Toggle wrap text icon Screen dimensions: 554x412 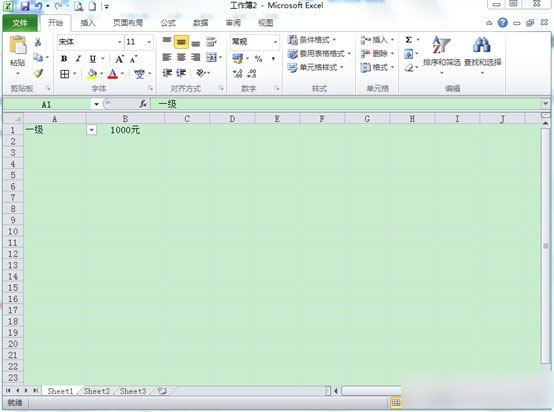pyautogui.click(x=211, y=42)
